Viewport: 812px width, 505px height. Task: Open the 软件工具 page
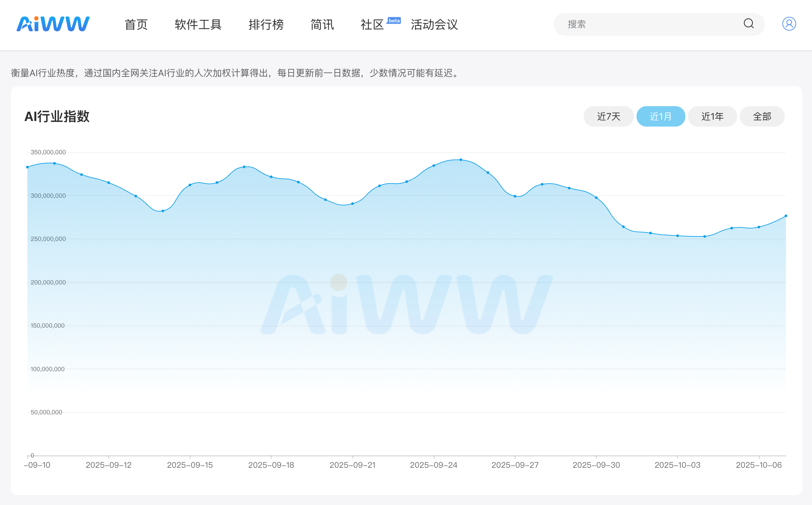coord(198,25)
